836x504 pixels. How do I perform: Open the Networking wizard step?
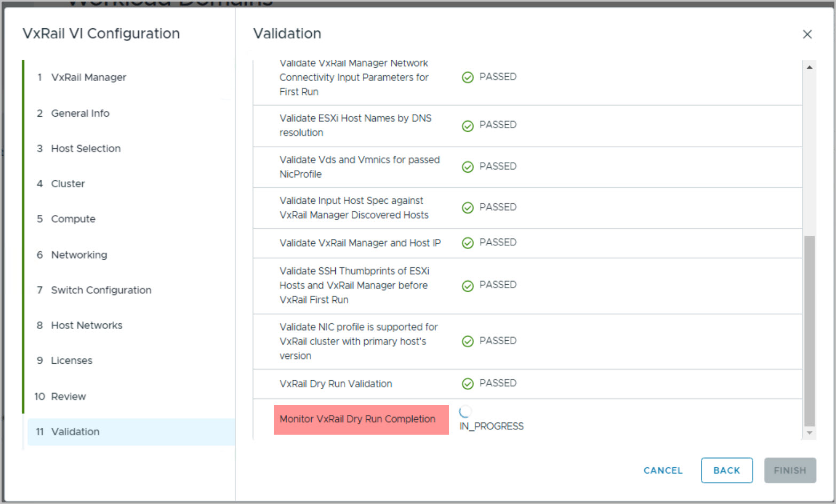tap(79, 255)
